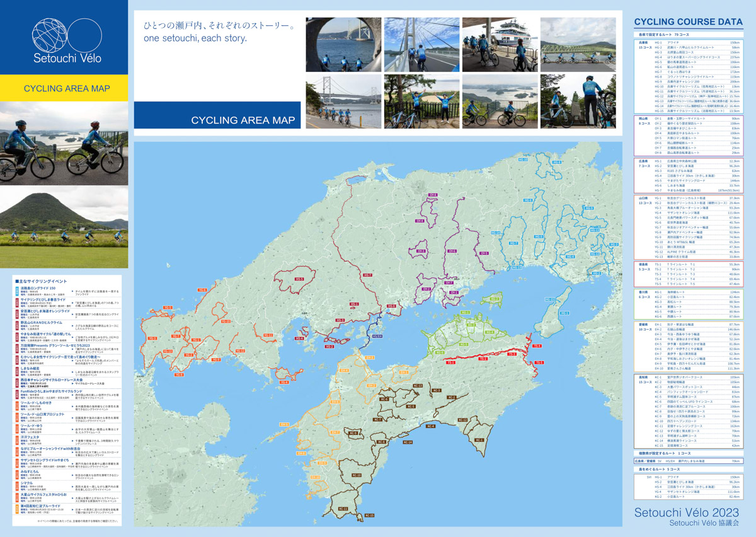
Task: Select the ツール・ド・しものせき event entry
Action: click(x=68, y=406)
